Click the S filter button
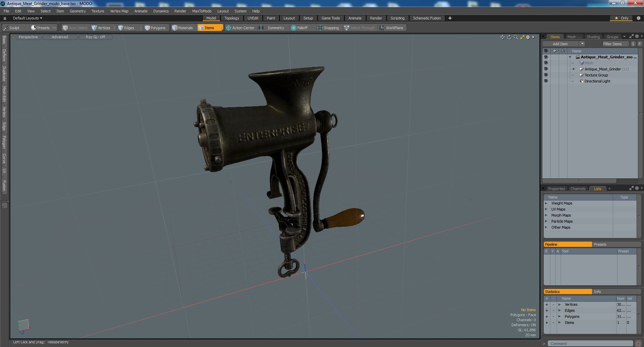 [x=633, y=44]
